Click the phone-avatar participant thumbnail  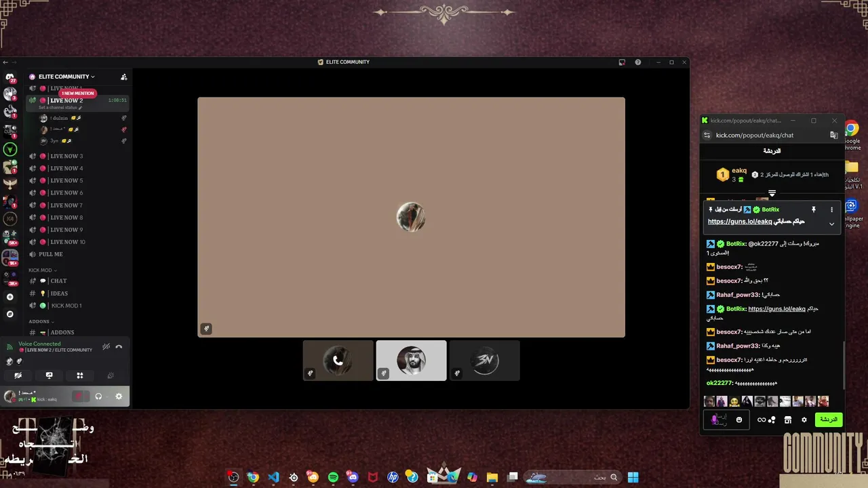coord(338,361)
